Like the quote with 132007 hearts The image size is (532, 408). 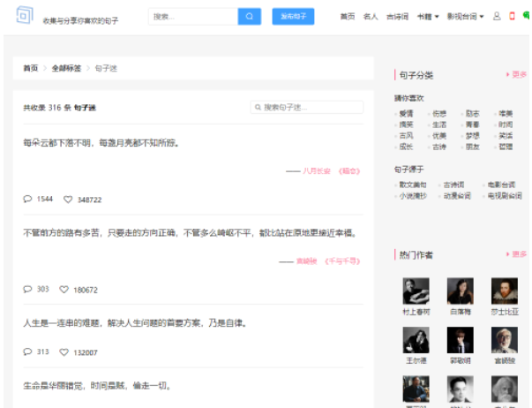click(x=64, y=351)
